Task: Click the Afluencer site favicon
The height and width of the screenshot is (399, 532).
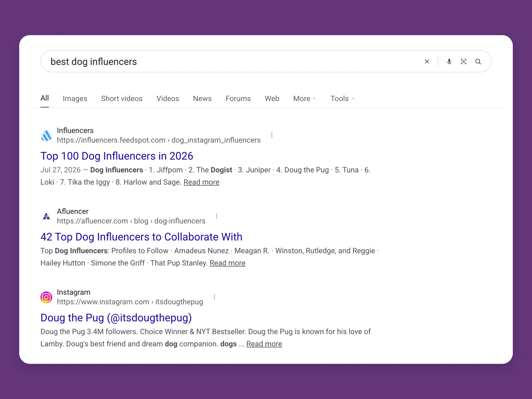Action: (46, 216)
